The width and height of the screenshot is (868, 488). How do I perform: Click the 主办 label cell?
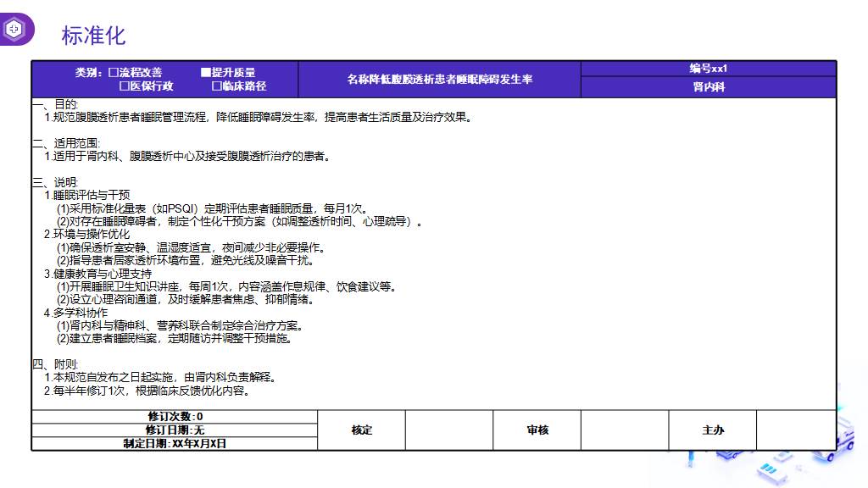[713, 430]
